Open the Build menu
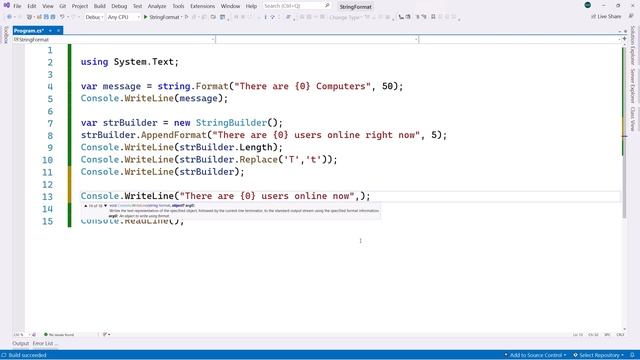 [100, 6]
